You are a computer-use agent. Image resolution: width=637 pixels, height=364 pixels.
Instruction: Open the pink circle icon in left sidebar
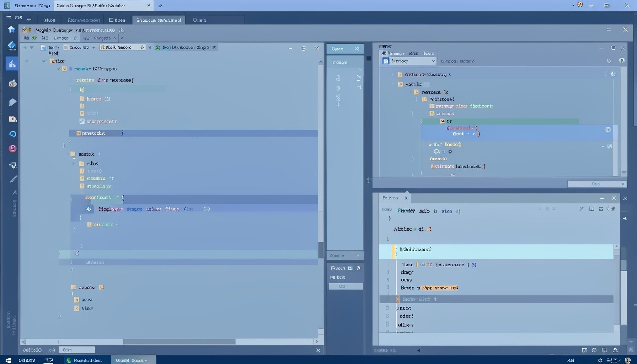coord(12,149)
